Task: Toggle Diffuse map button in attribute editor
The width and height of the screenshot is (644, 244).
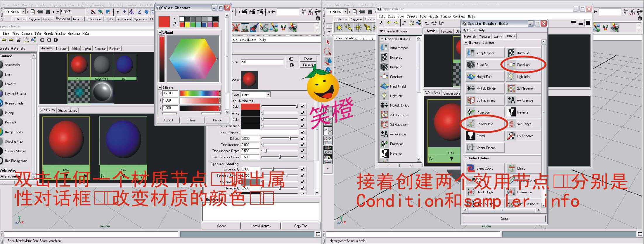Action: tap(303, 139)
